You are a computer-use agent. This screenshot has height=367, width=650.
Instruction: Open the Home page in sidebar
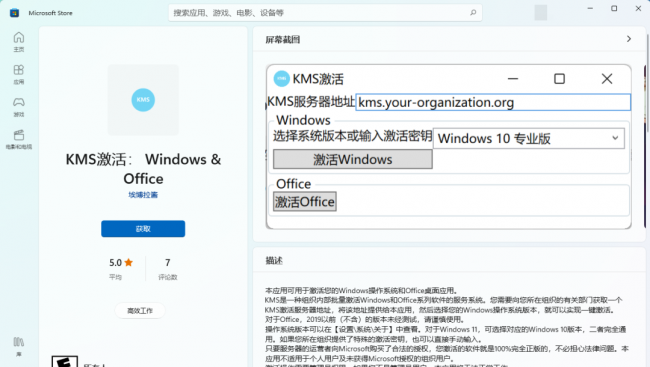[19, 42]
